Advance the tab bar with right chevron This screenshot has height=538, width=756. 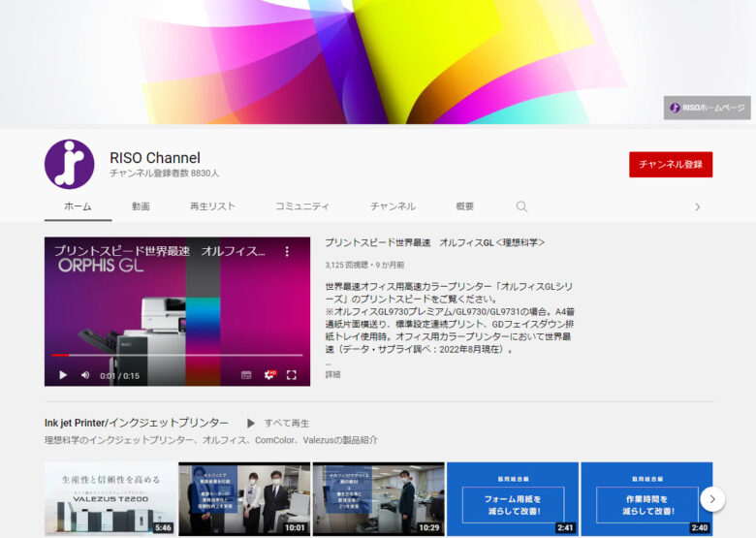point(697,207)
